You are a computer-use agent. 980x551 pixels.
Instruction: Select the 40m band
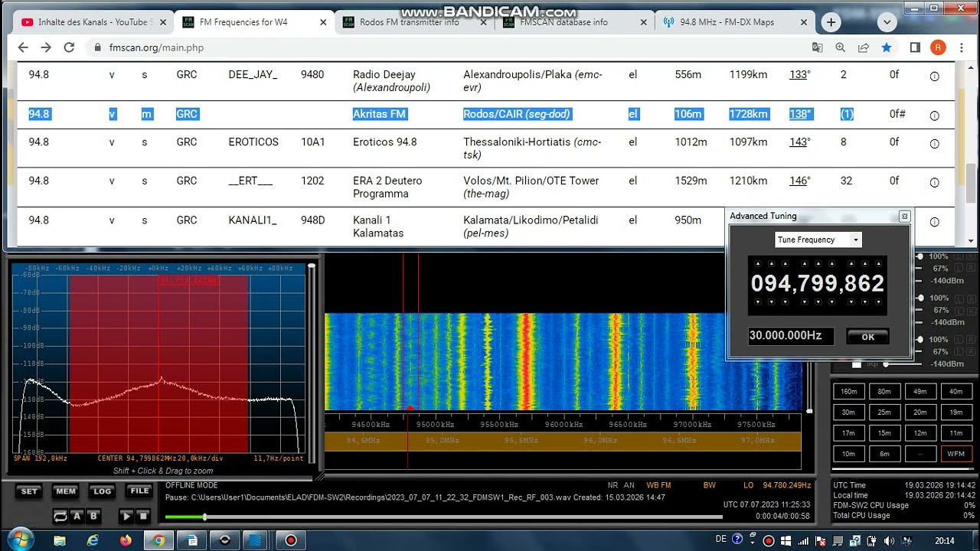pyautogui.click(x=956, y=391)
